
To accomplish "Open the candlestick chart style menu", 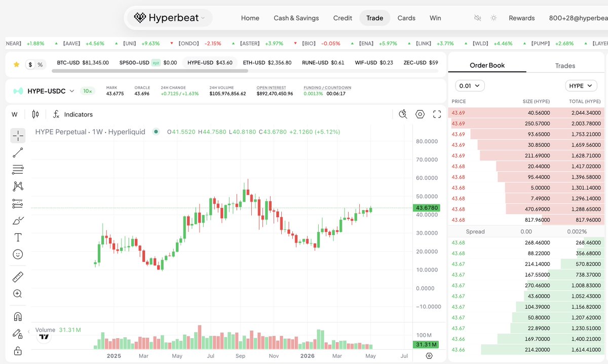I will pos(35,114).
